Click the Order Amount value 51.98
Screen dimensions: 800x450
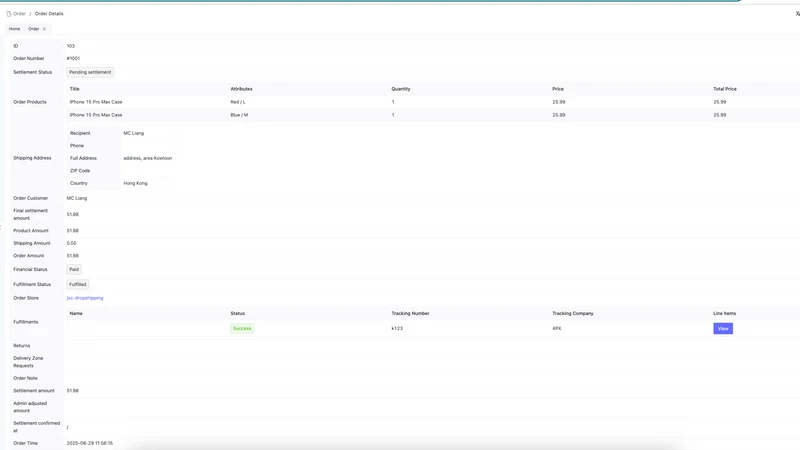point(72,256)
